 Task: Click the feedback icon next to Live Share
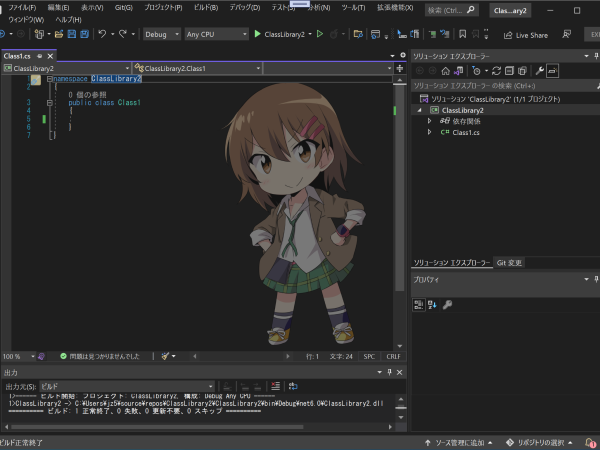(x=567, y=34)
